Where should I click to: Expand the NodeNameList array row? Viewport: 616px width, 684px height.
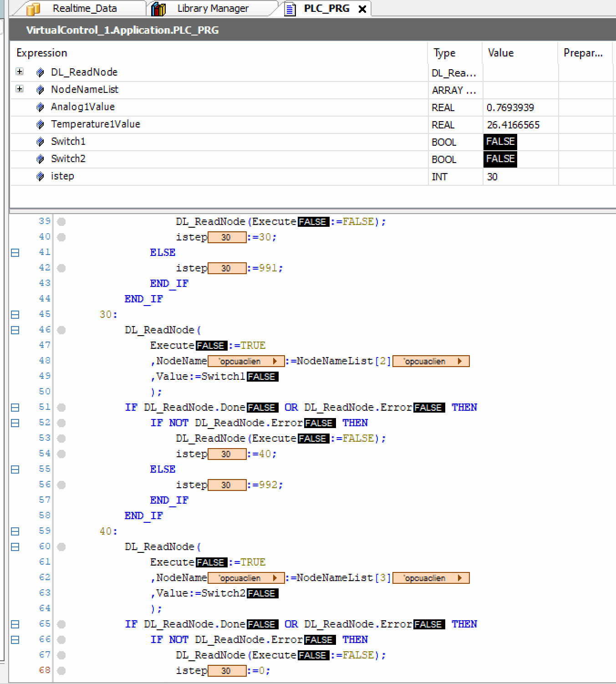tap(20, 89)
